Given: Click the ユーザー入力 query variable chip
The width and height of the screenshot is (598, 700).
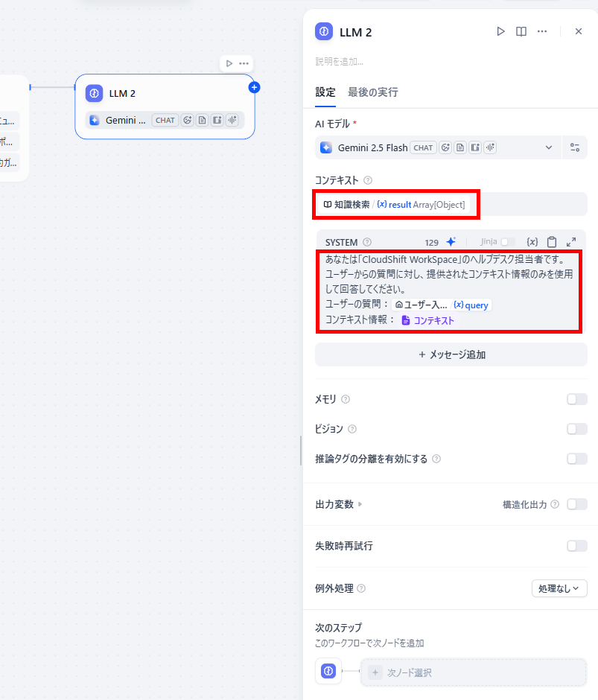Looking at the screenshot, I should [x=442, y=305].
